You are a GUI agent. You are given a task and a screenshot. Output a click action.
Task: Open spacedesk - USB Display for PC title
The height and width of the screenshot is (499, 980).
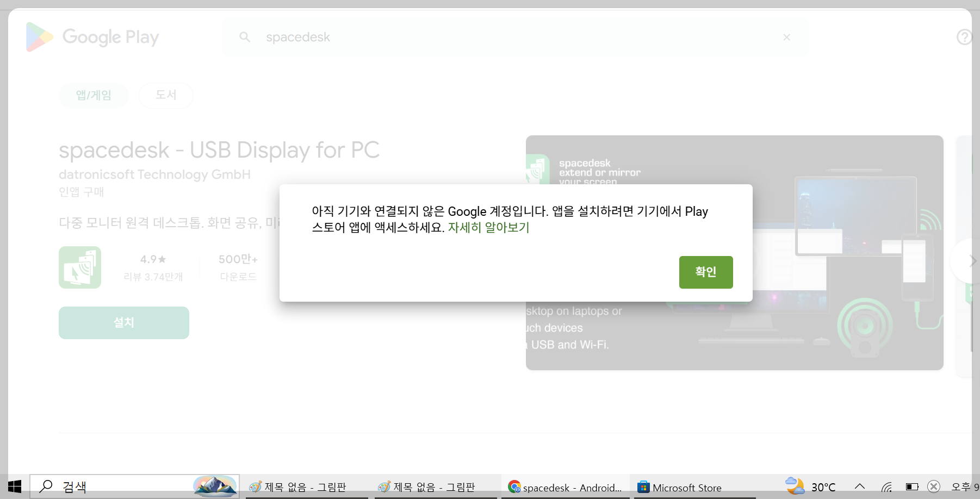click(219, 150)
